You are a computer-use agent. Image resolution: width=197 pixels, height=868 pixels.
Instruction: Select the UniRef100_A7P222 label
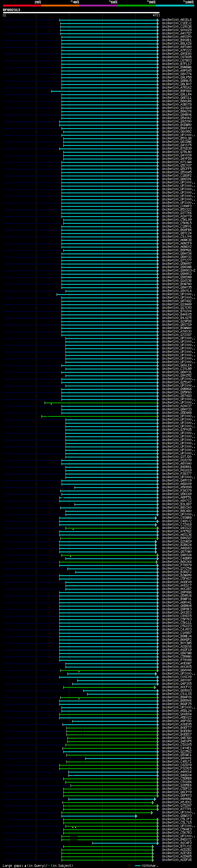click(176, 50)
